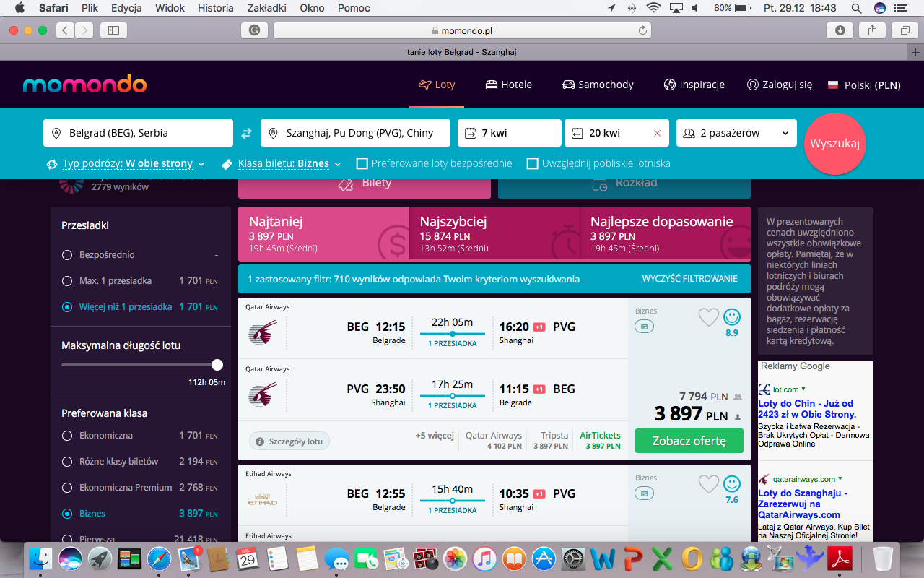This screenshot has height=578, width=924.
Task: Click origin field Belgrad (BEG), Serbia
Action: [x=138, y=133]
